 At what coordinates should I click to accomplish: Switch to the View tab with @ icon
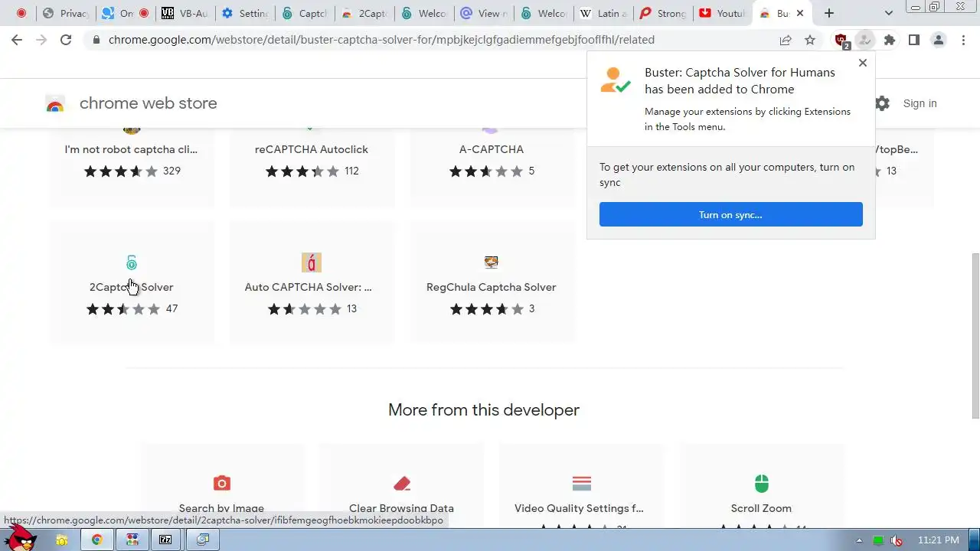[x=483, y=13]
